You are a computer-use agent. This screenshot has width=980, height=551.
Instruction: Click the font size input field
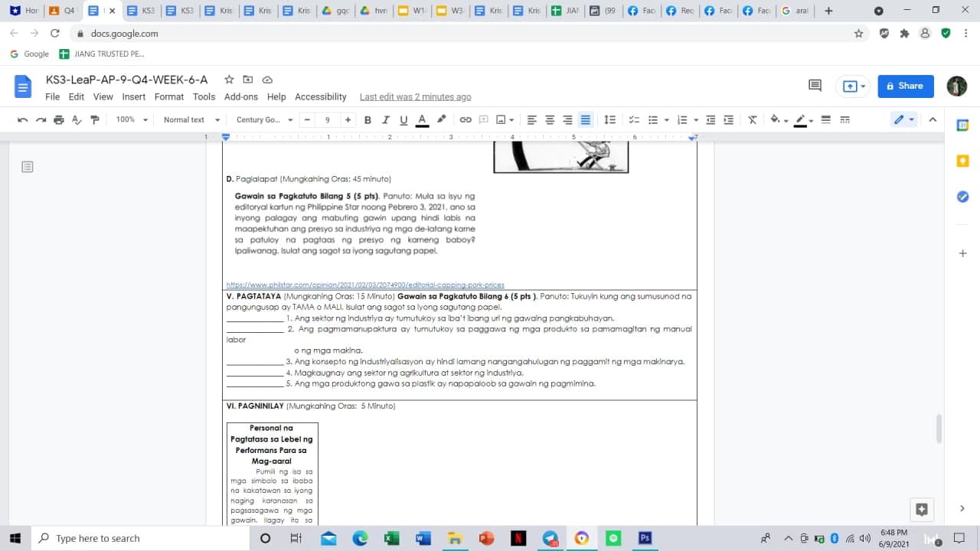(x=328, y=120)
